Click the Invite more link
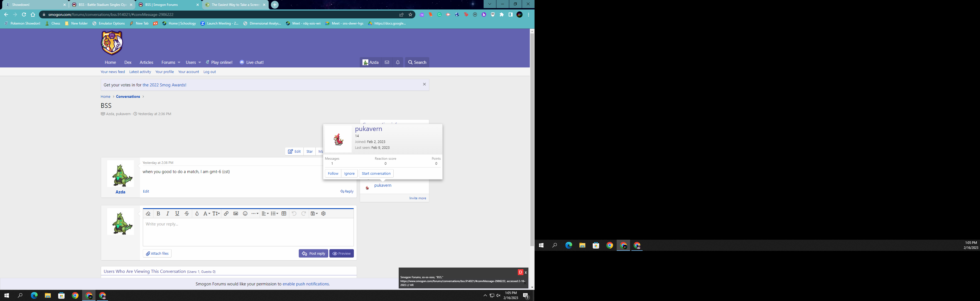Screen dimensions: 980x301 (417, 198)
